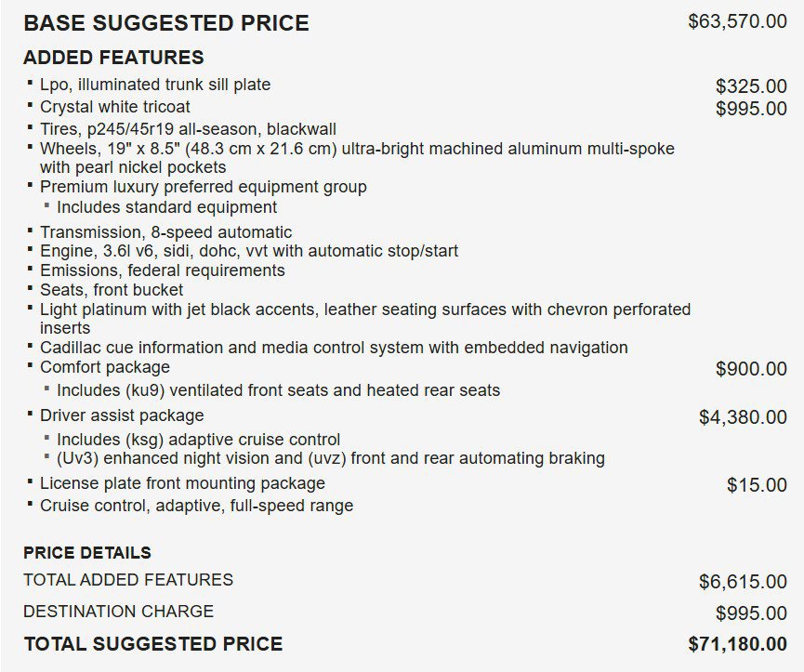Click the Destination Charge $995.00 amount

pos(751,613)
